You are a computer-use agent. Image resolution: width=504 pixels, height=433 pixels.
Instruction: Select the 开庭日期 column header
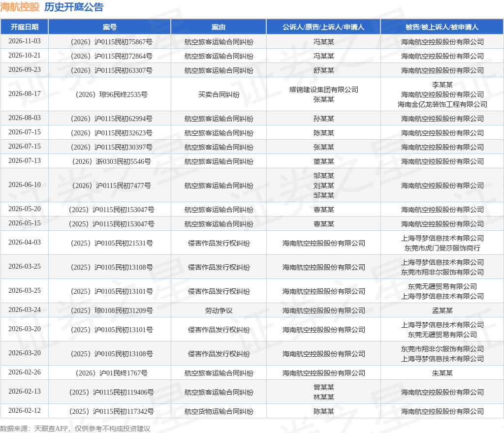tap(25, 27)
